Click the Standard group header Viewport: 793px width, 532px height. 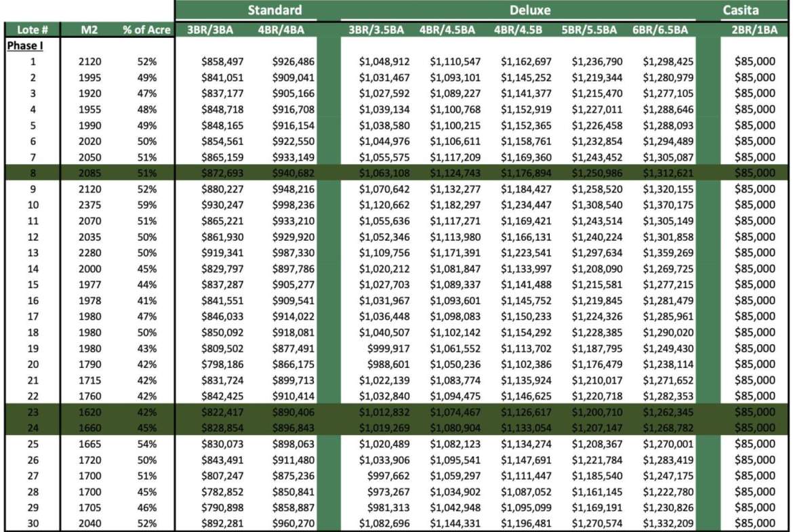(274, 10)
